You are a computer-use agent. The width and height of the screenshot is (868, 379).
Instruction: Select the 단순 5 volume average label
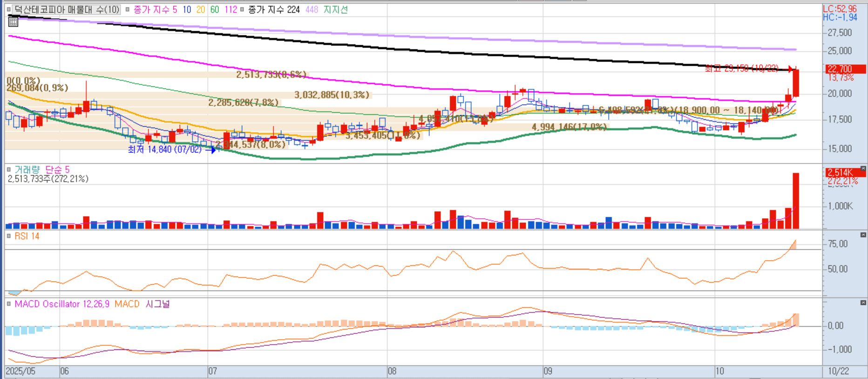click(x=57, y=169)
